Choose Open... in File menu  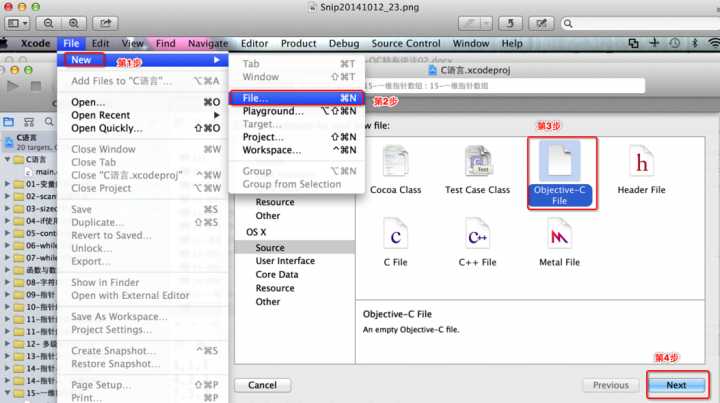click(x=142, y=102)
